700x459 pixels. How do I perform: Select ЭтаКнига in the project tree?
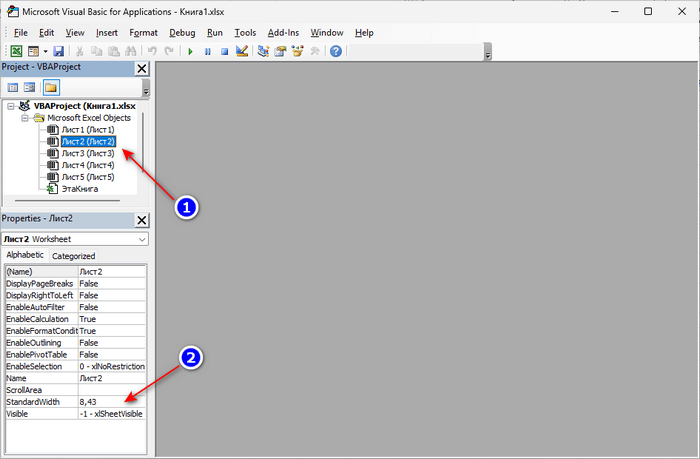(79, 188)
